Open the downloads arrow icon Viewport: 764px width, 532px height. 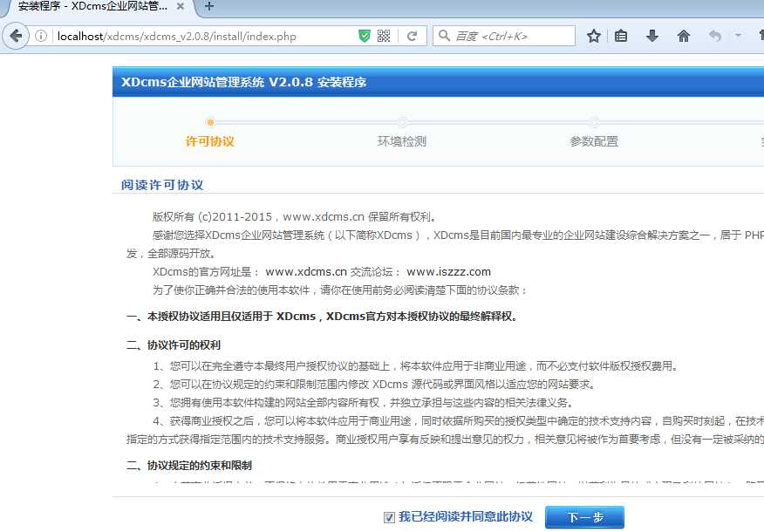tap(651, 36)
